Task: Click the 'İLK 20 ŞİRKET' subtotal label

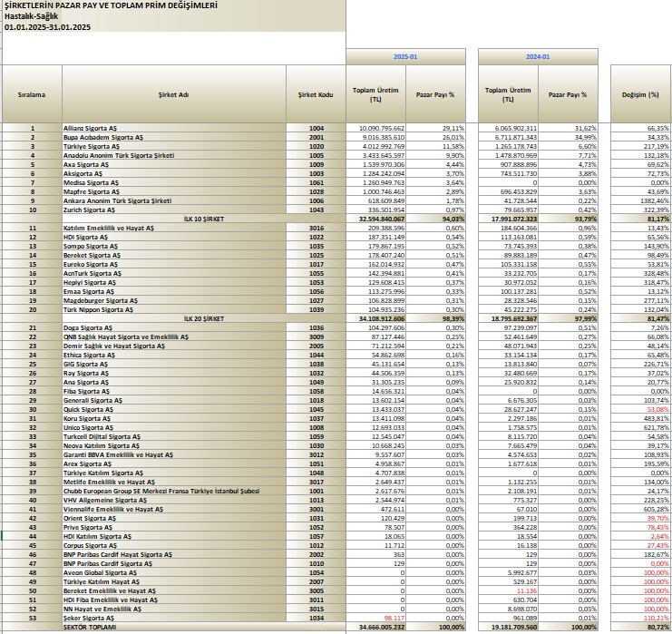Action: tap(203, 318)
